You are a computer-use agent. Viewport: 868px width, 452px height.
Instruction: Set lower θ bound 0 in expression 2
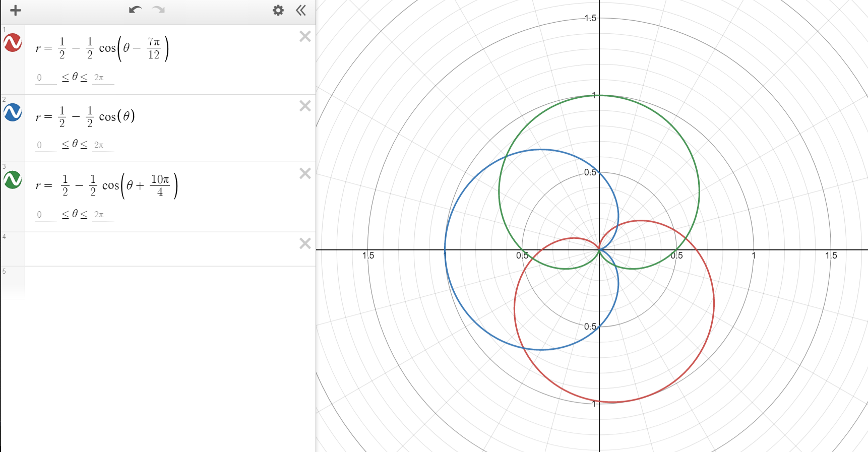tap(46, 145)
